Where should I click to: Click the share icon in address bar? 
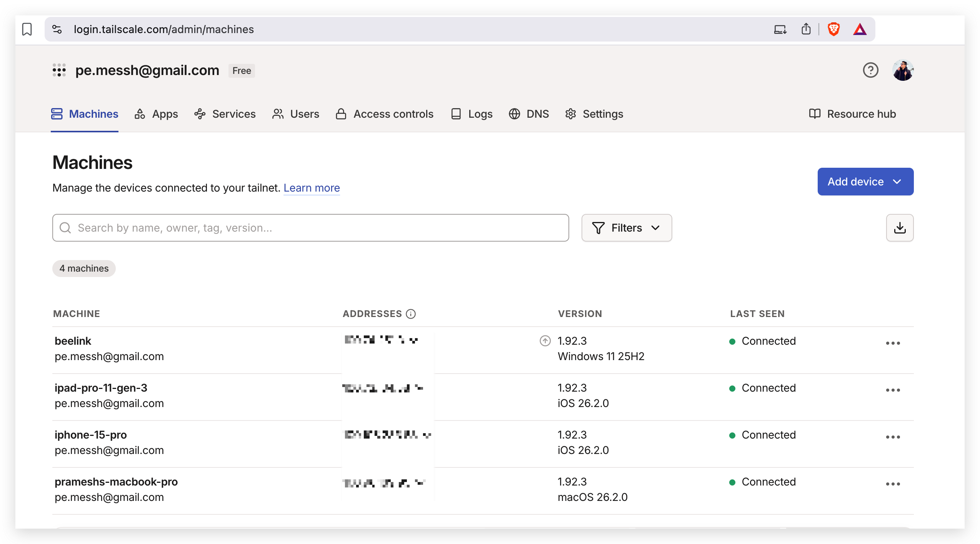(806, 29)
